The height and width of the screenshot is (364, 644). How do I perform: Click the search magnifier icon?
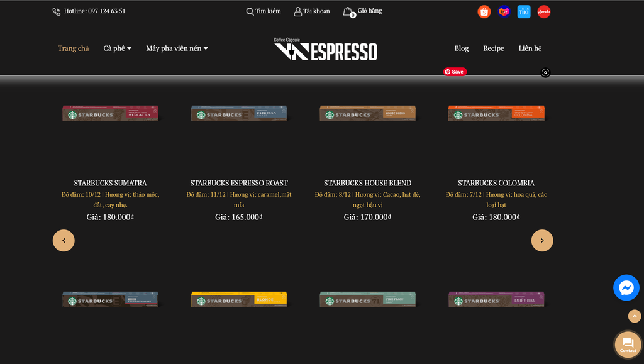[x=250, y=11]
